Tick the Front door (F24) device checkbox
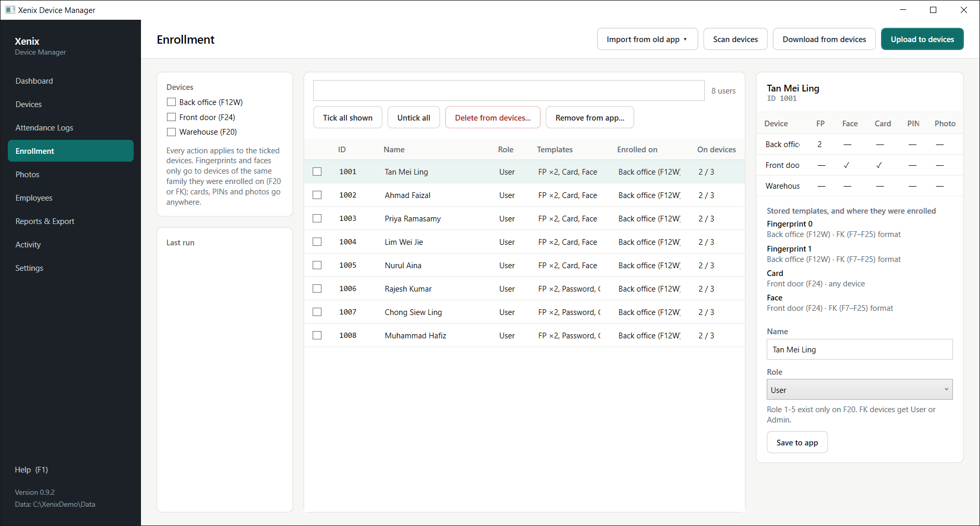The image size is (980, 526). click(171, 117)
